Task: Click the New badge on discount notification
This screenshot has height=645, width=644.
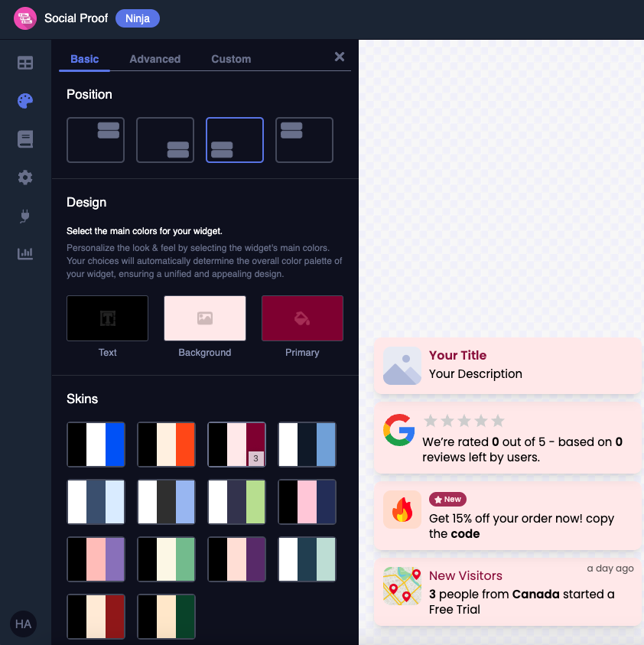Action: (447, 499)
